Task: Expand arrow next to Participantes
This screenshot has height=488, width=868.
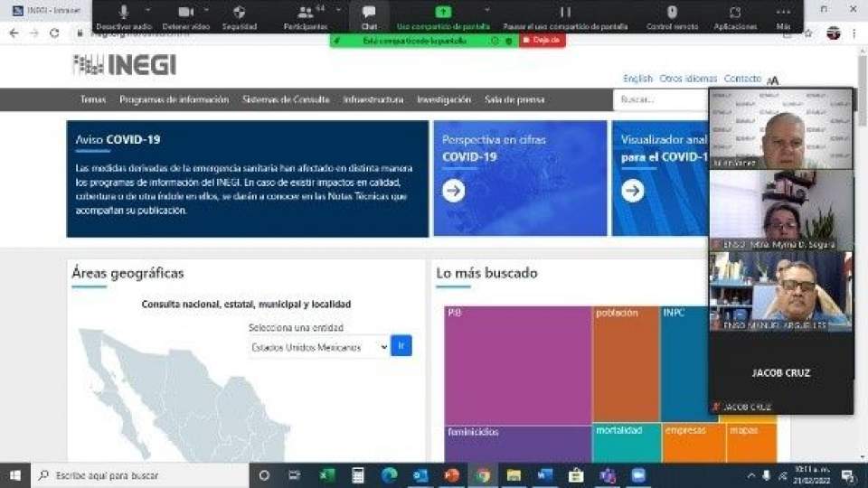Action: (338, 10)
